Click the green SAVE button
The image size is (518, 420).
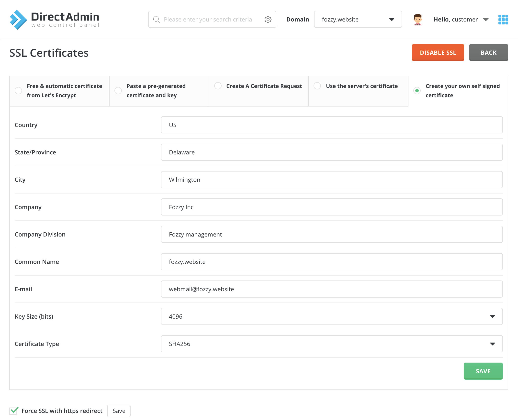483,371
